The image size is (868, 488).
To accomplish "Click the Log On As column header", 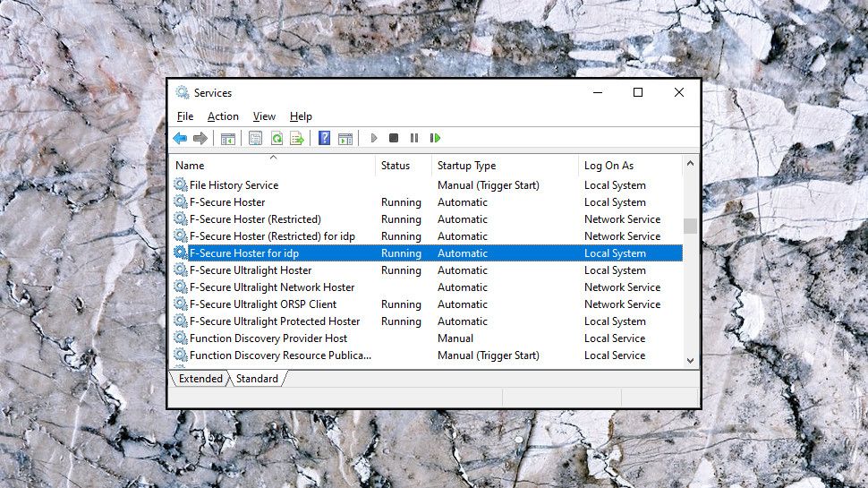I will pos(608,166).
